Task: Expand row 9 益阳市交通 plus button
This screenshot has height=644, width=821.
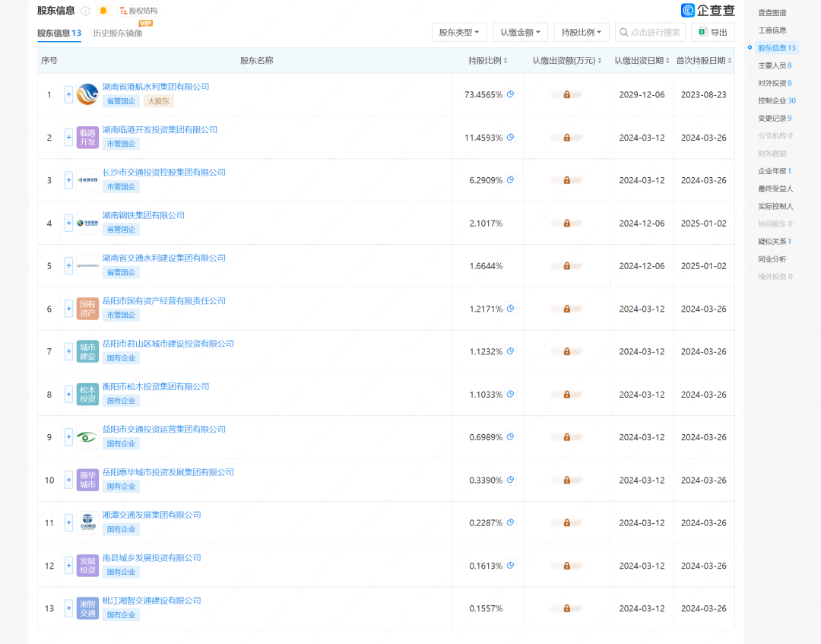Action: click(x=68, y=437)
